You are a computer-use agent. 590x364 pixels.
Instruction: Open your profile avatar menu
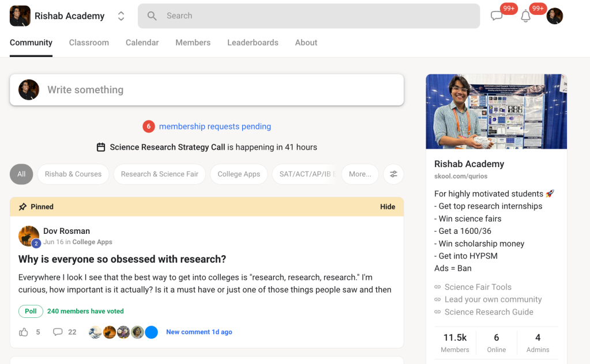coord(554,16)
